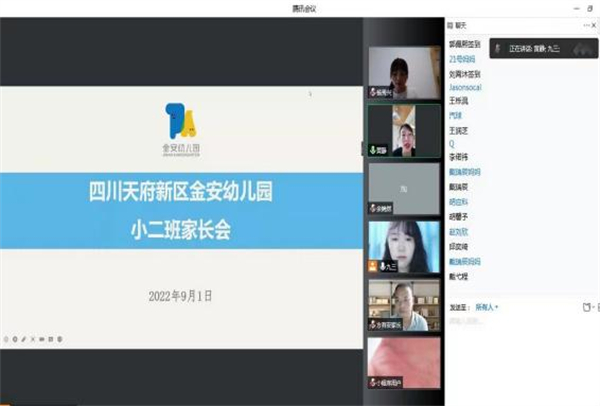
Task: Select the green-highlighted active speaker video
Action: click(403, 130)
